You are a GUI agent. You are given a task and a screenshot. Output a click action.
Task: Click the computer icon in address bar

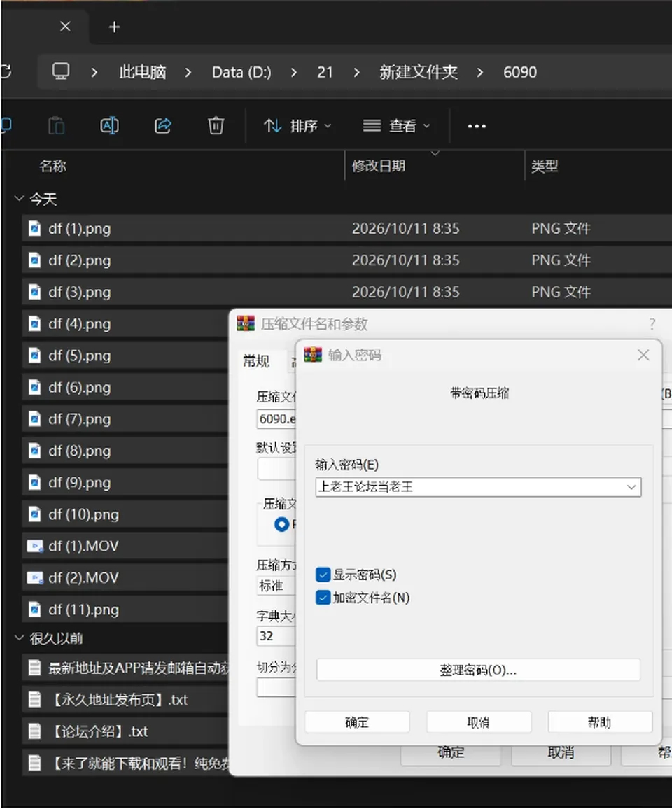point(61,71)
